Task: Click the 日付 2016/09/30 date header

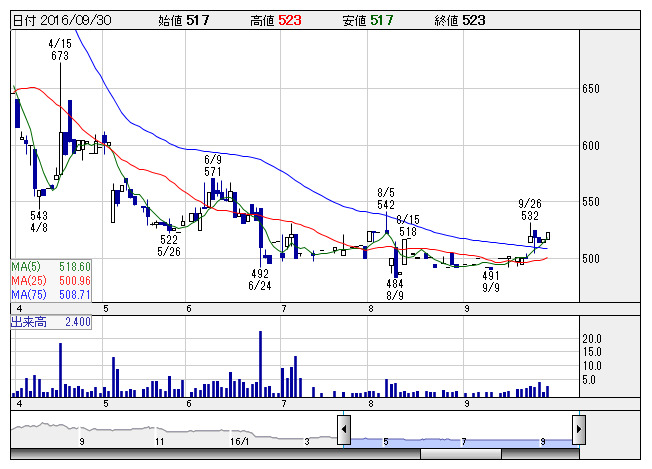Action: point(61,19)
